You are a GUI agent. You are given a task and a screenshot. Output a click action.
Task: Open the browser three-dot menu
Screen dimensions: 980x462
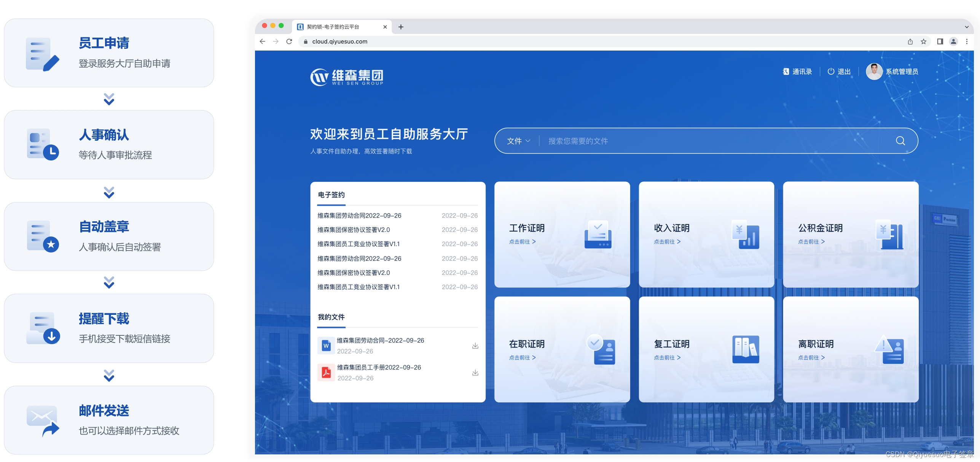coord(966,41)
